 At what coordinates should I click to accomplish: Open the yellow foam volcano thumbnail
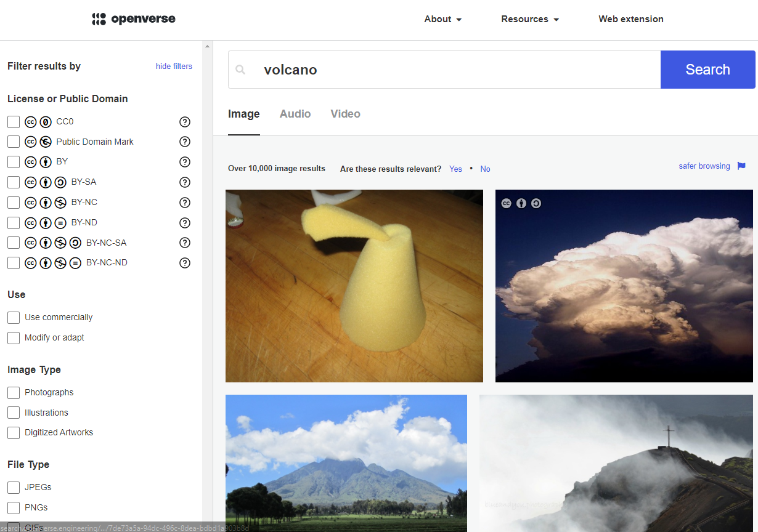(x=354, y=285)
